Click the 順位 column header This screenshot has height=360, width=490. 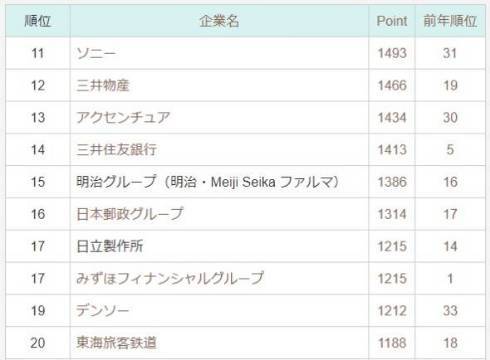(x=38, y=21)
